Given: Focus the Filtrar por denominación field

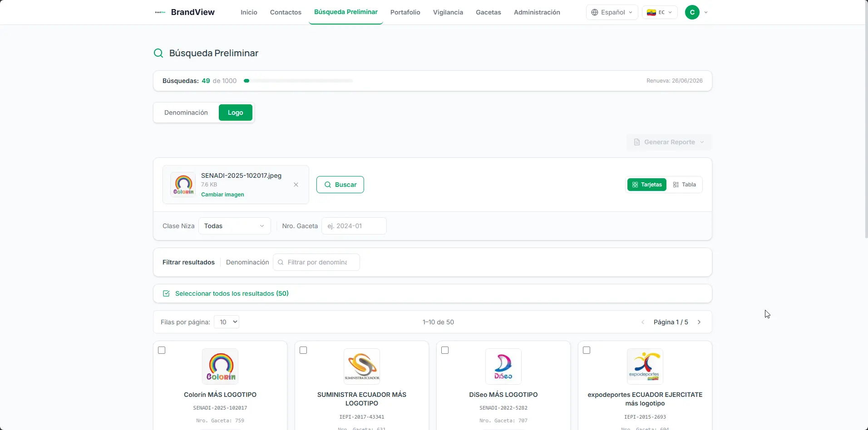Looking at the screenshot, I should coord(316,262).
